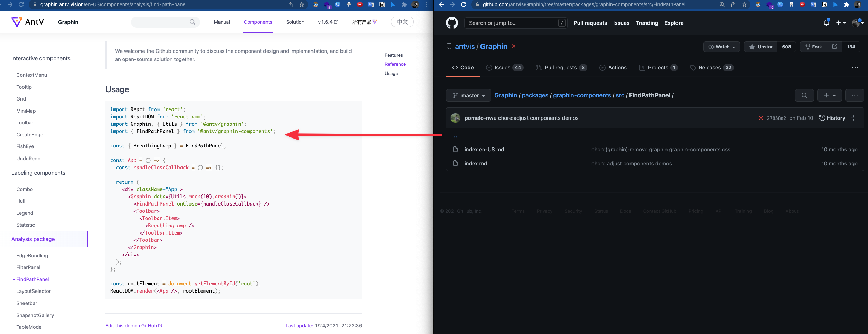
Task: Select the Components tab in the docs
Action: coord(258,22)
